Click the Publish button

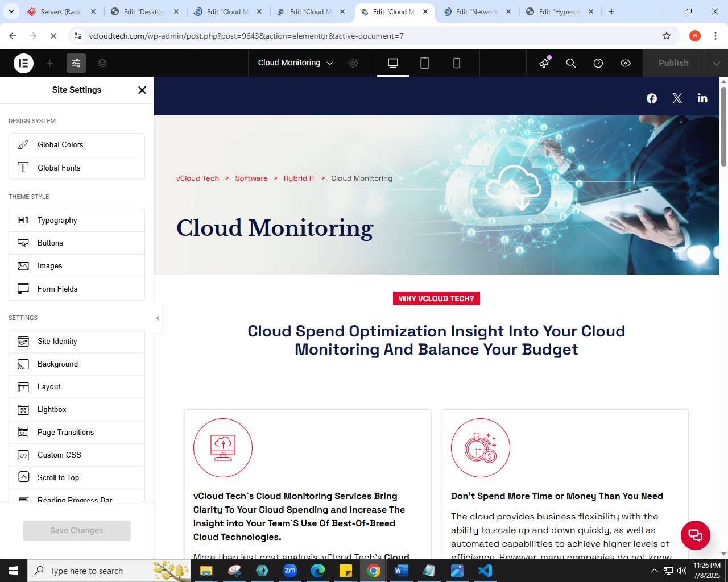[x=673, y=63]
